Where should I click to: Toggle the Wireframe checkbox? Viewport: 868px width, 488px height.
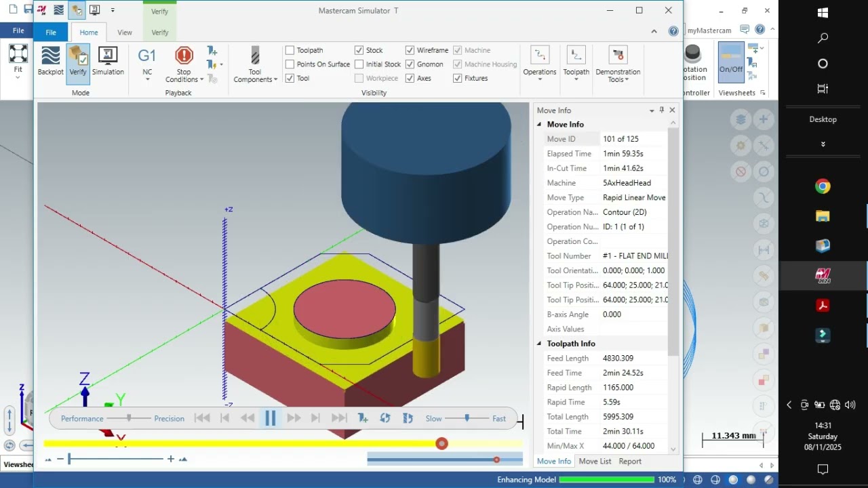pos(410,50)
